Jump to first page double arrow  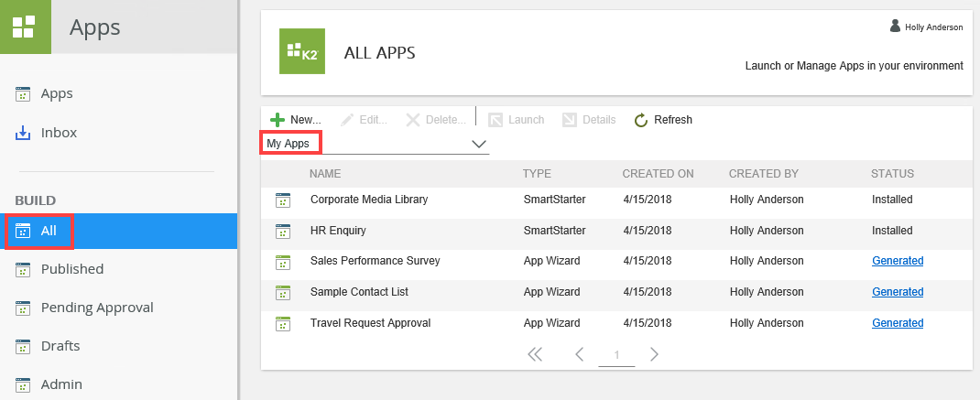click(536, 354)
